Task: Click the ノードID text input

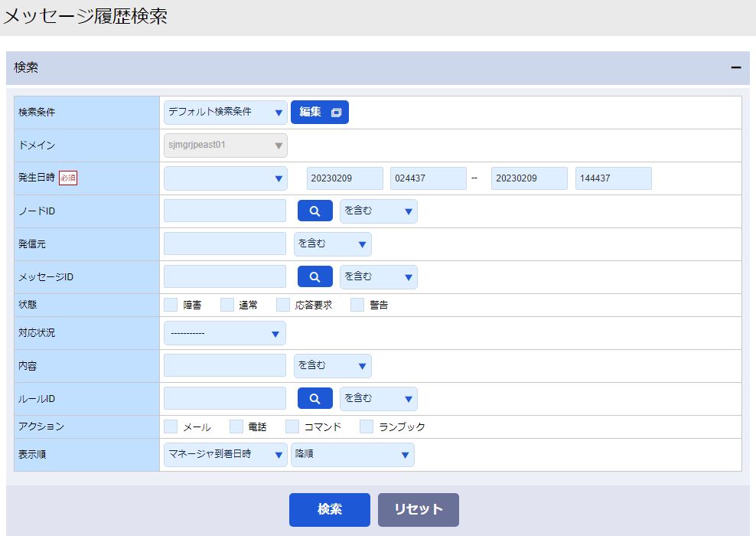Action: (225, 211)
